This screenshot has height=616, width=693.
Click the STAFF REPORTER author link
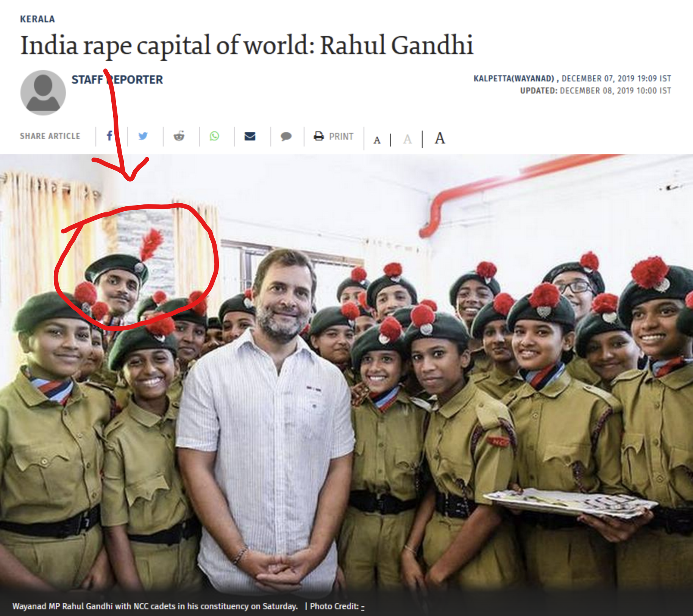coord(117,80)
